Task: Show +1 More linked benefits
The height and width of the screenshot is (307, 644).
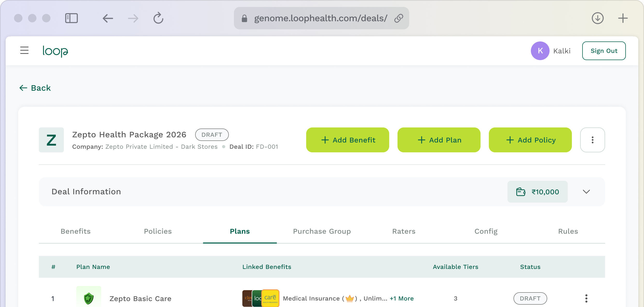Action: [402, 298]
